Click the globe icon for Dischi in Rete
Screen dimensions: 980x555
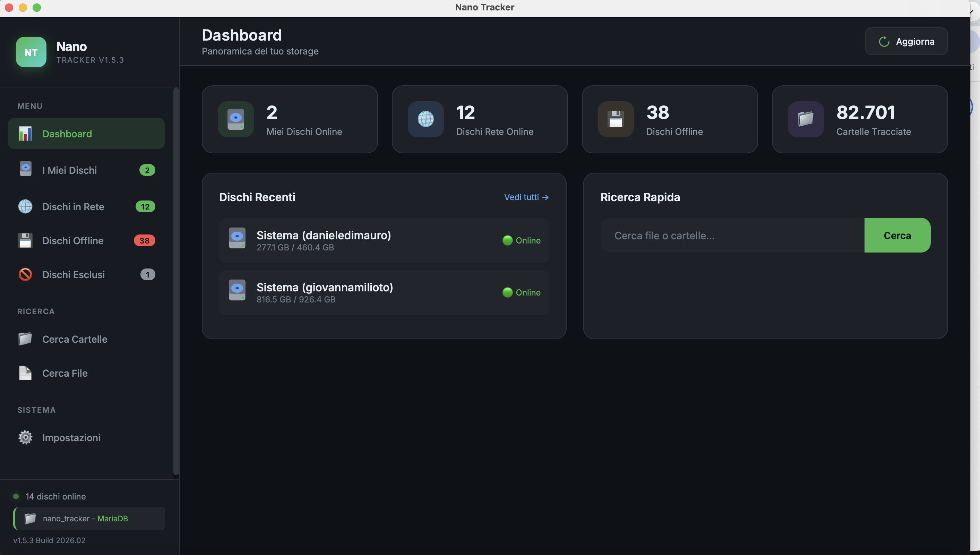(25, 207)
